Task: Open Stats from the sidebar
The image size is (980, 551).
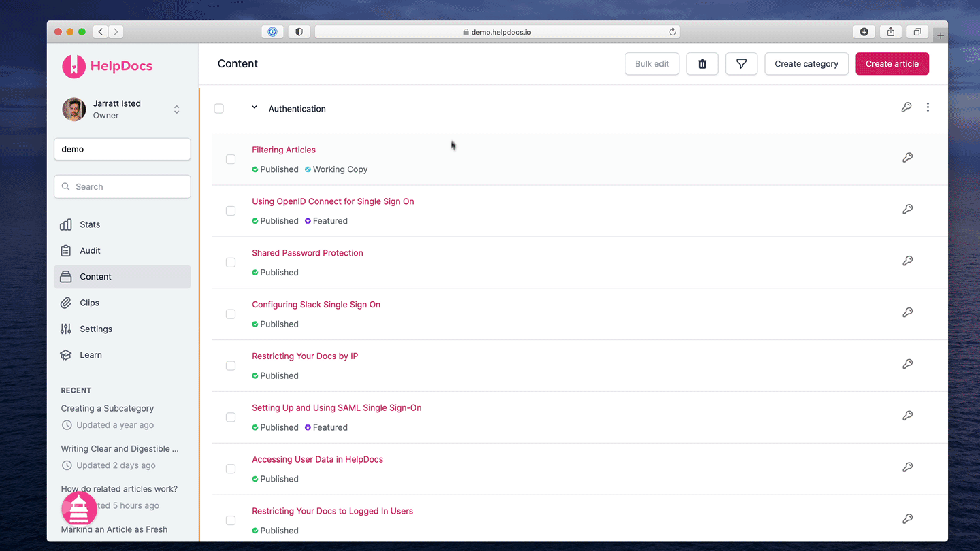Action: coord(122,224)
